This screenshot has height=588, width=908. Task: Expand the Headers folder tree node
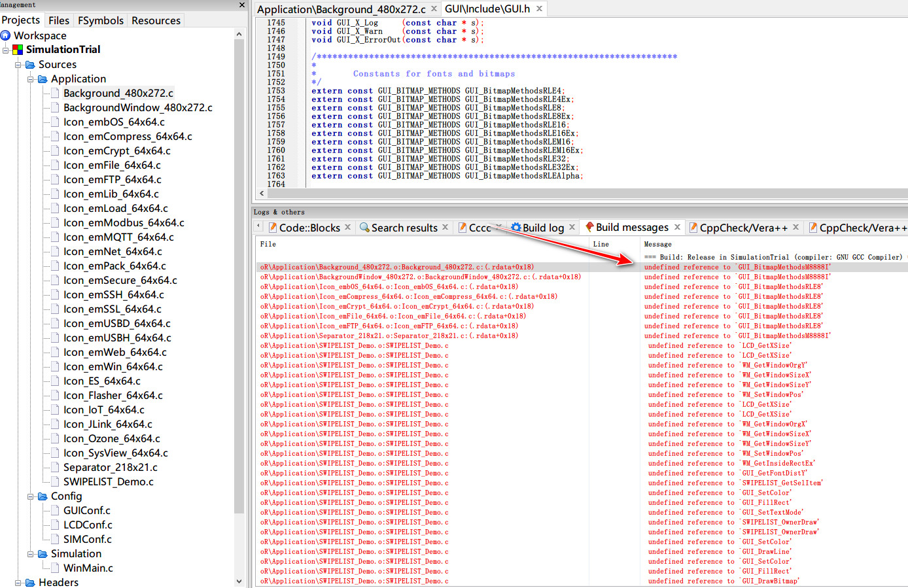[x=18, y=583]
